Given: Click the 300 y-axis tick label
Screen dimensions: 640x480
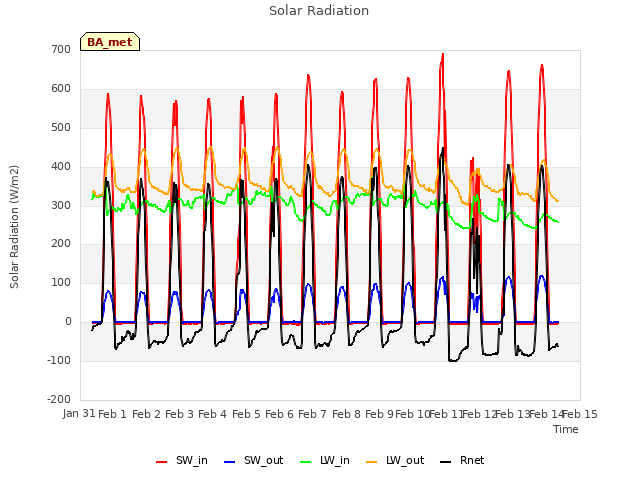Looking at the screenshot, I should point(61,205).
